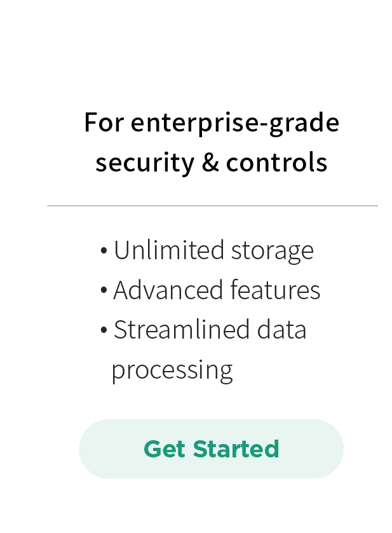
Task: Click the bullet dot before Unlimited storage
Action: click(x=104, y=252)
